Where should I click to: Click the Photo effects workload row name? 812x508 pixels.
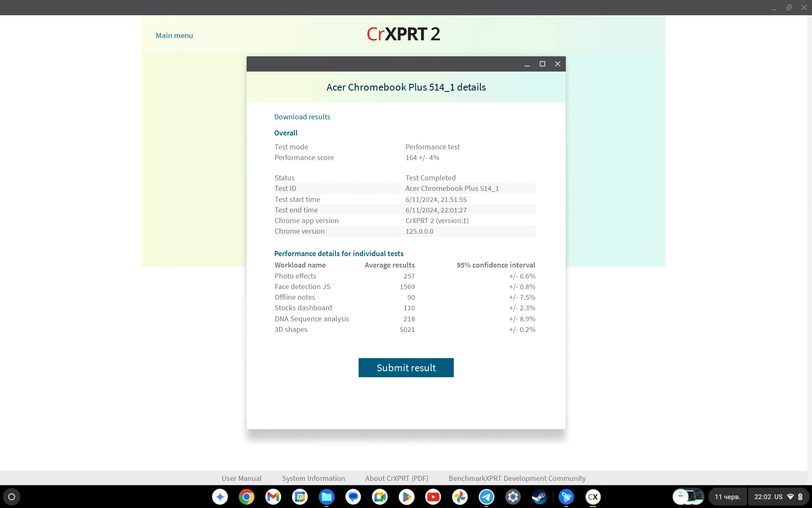(x=295, y=276)
